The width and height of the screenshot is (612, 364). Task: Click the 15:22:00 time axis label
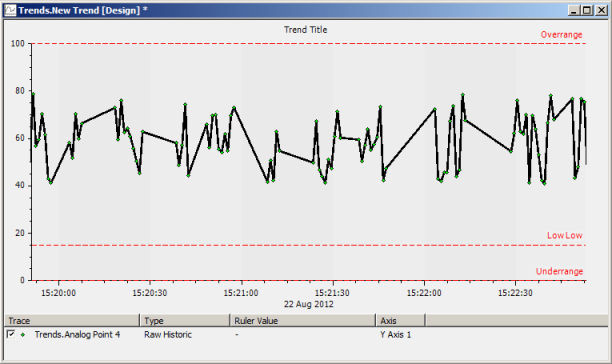tap(424, 293)
